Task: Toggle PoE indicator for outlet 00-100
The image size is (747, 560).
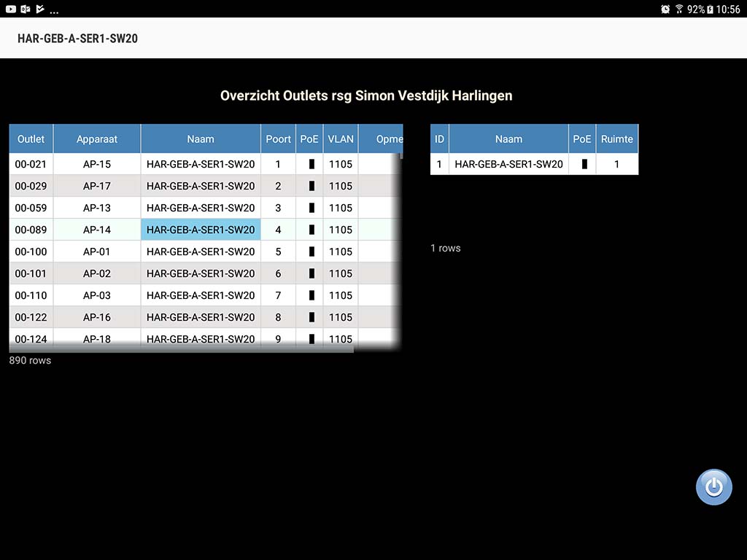Action: [311, 252]
